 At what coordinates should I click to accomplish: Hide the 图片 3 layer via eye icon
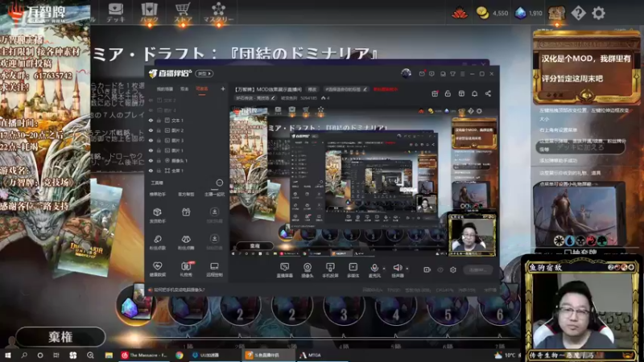[151, 140]
